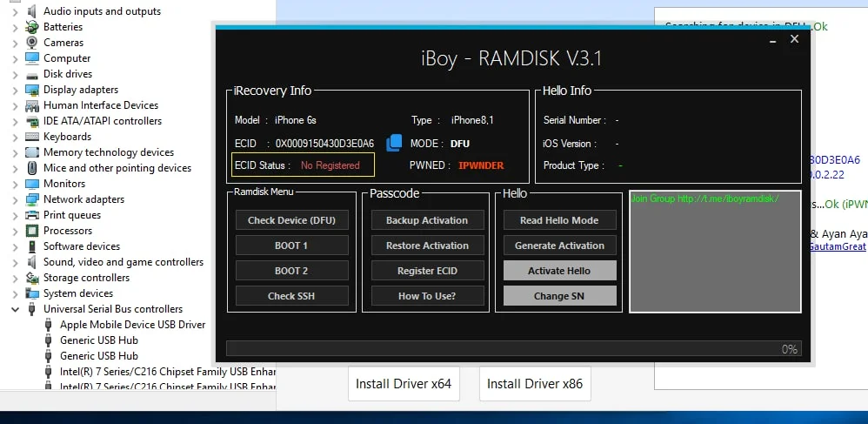
Task: Click the Storage controllers icon
Action: click(x=32, y=278)
